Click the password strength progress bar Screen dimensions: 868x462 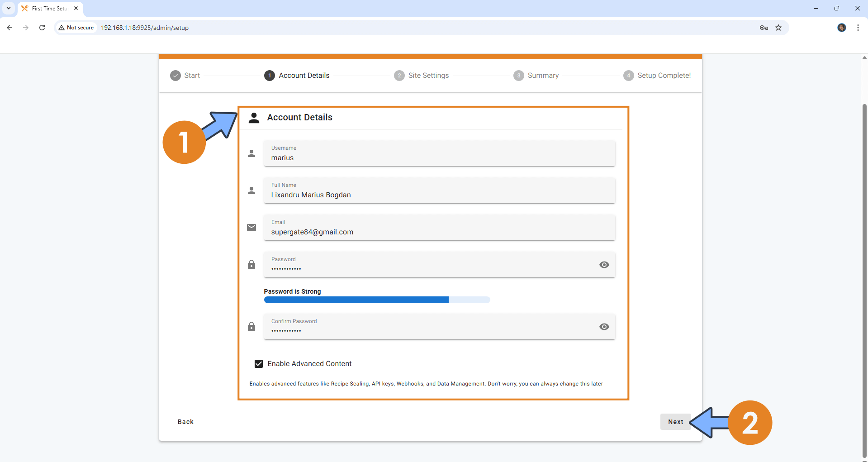coord(377,300)
